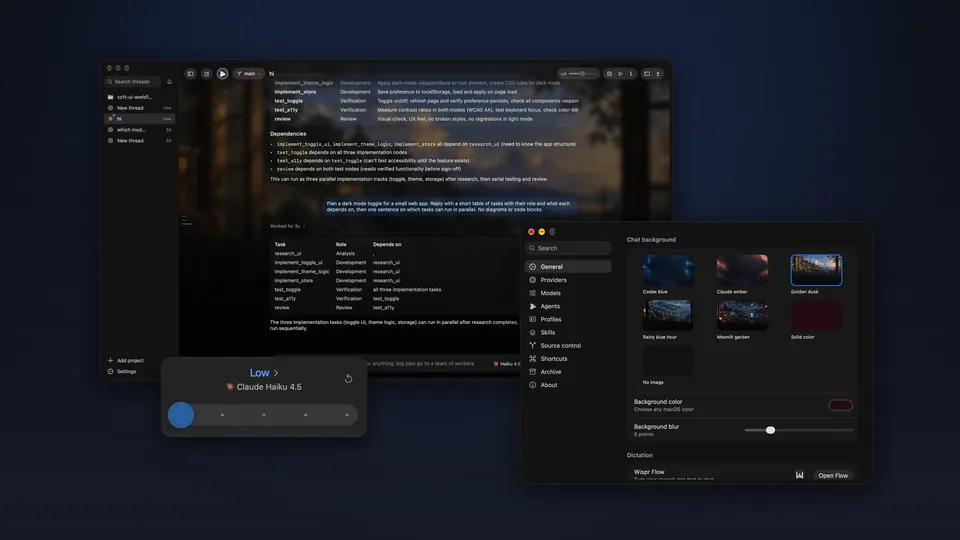Click Add project in chat sidebar
Viewport: 960px width, 540px height.
(x=126, y=361)
